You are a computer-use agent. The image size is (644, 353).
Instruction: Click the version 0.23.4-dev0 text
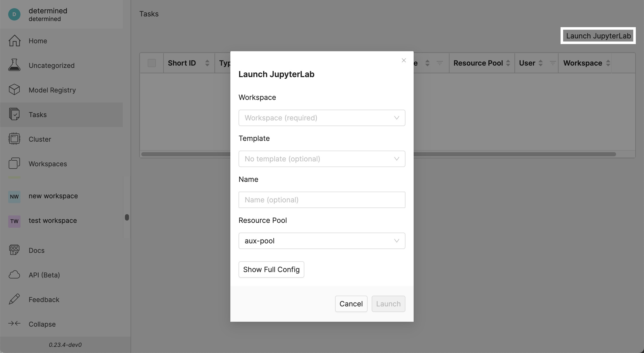click(x=65, y=345)
